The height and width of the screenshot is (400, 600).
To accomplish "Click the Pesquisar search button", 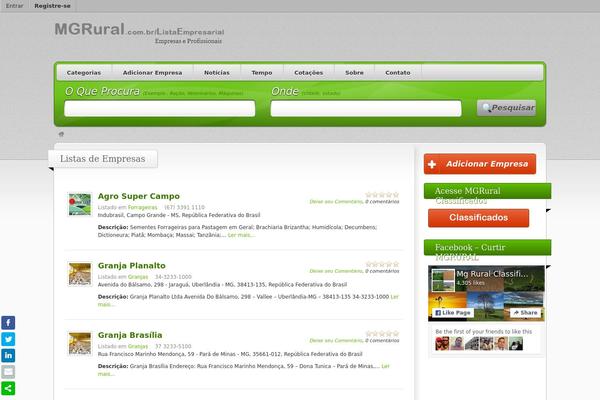I will pos(506,108).
